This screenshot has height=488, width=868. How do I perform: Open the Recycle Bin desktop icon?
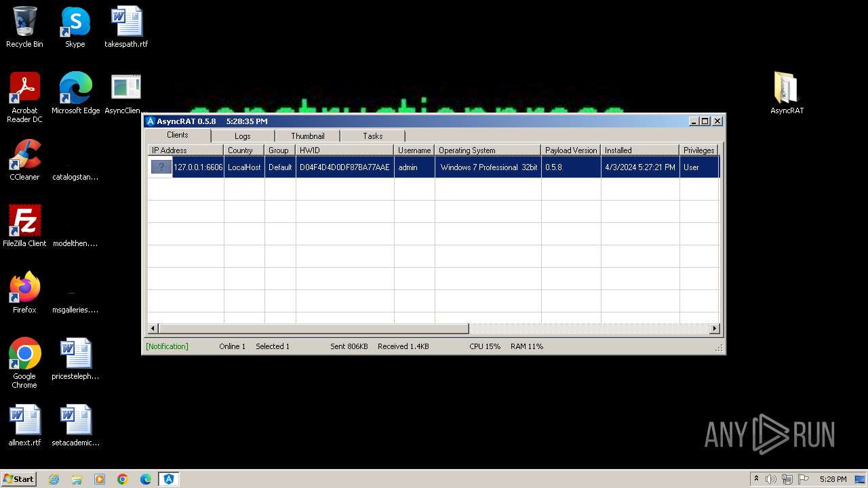[24, 27]
